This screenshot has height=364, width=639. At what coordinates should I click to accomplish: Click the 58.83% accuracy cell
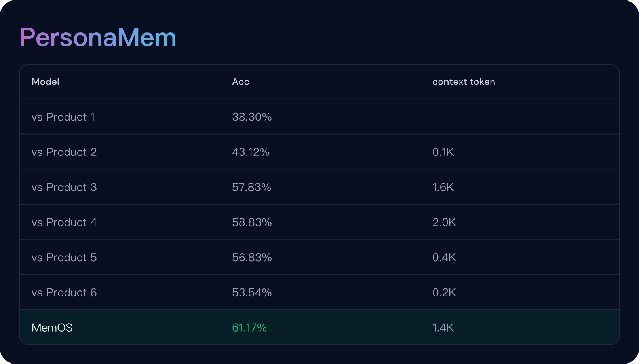[252, 222]
